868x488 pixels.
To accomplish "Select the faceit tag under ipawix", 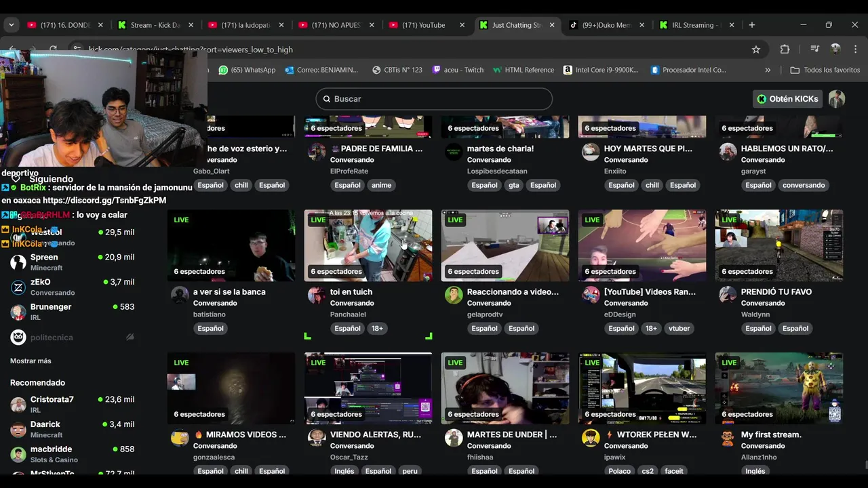I will tap(674, 471).
